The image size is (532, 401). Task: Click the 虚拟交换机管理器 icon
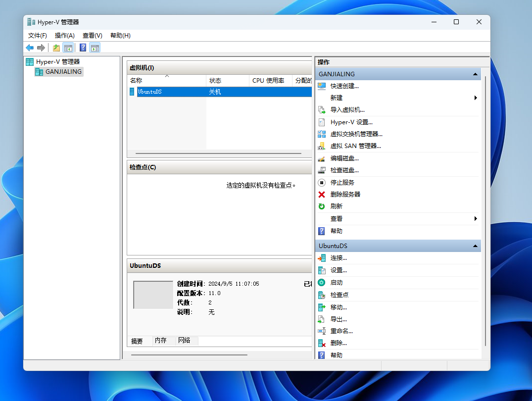tap(322, 134)
